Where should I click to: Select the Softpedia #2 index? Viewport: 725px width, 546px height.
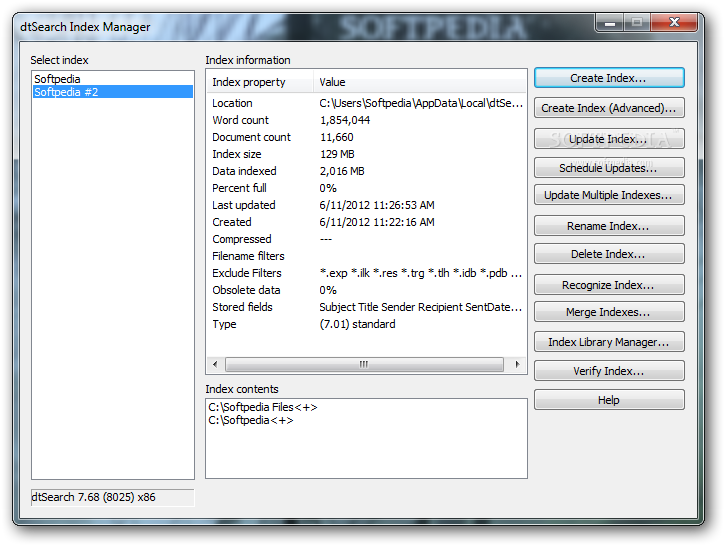(113, 92)
